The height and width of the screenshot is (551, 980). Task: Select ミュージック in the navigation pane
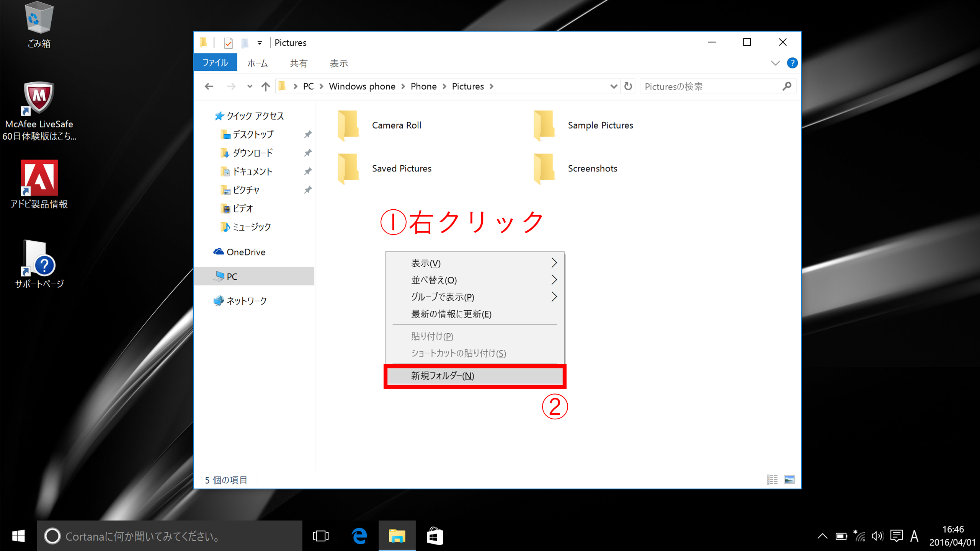[x=246, y=227]
